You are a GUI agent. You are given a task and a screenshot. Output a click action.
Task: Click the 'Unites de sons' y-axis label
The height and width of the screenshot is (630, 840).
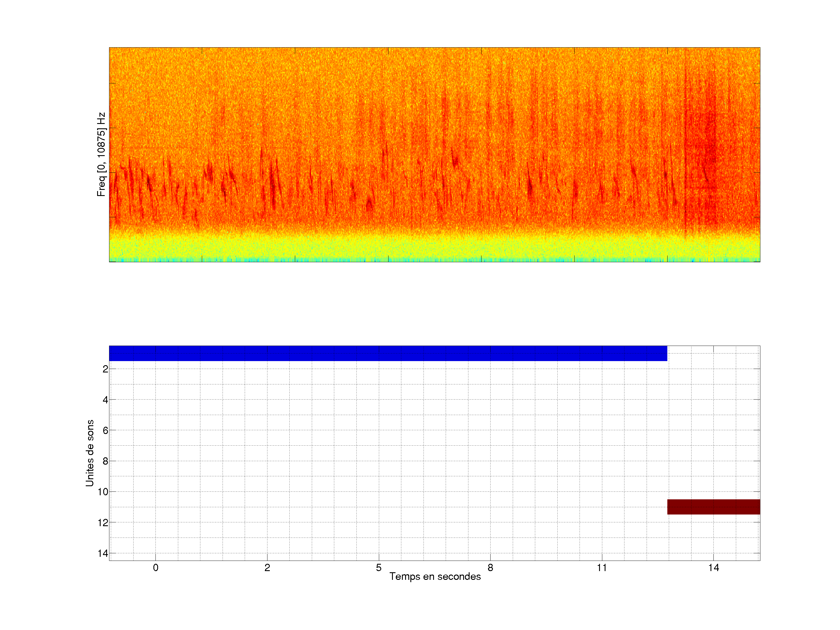click(x=90, y=453)
